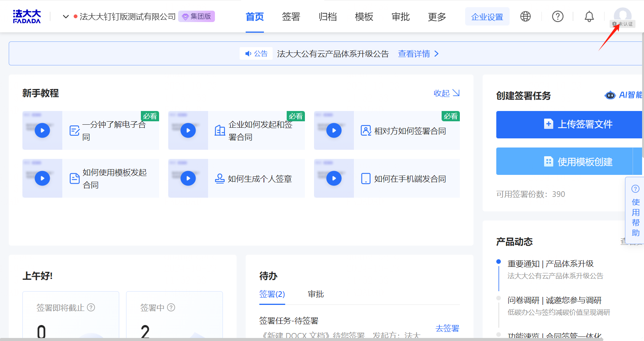Click 签署任务-待签署 task title
644x341 pixels.
click(x=289, y=321)
